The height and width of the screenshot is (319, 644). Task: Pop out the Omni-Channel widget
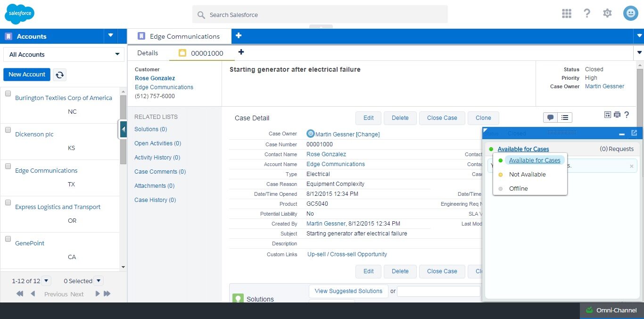634,133
